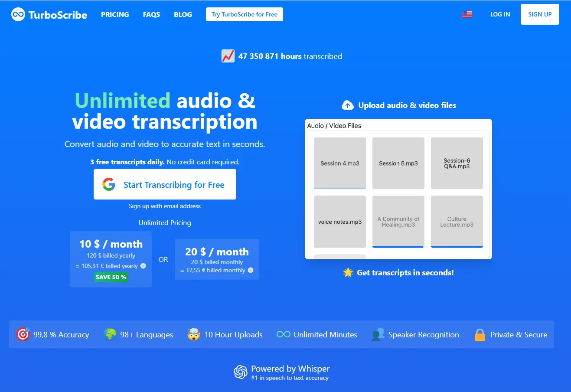Select the 10 $ / month yearly plan card
The image size is (571, 392).
111,259
